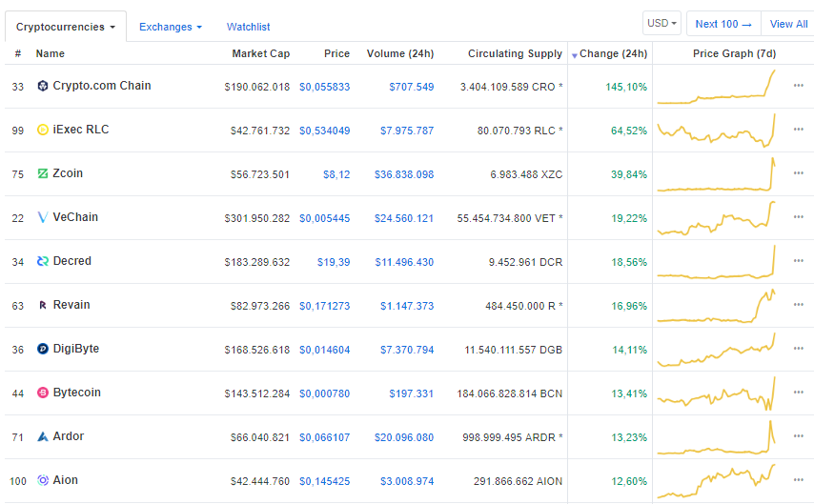Open the DigiByte coin page
814x504 pixels.
(x=76, y=349)
